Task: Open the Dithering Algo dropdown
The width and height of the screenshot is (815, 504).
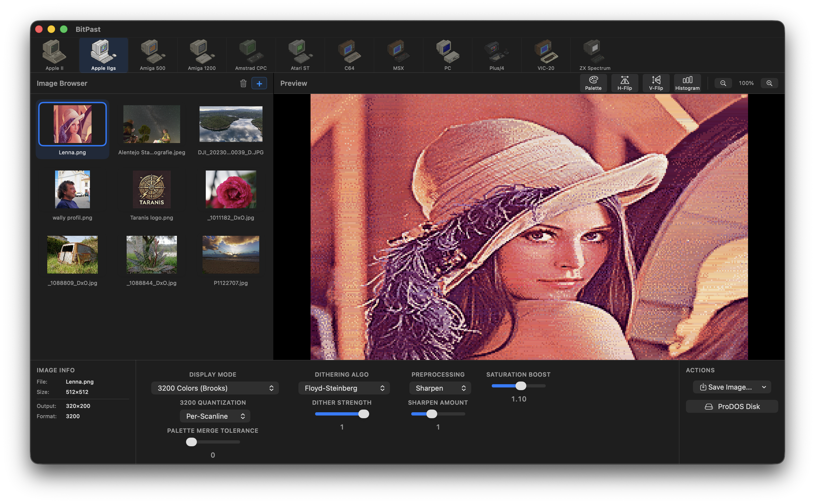Action: click(343, 388)
